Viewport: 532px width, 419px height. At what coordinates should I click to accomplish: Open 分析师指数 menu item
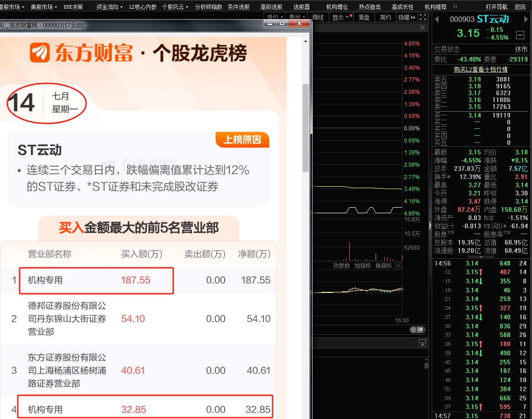208,7
